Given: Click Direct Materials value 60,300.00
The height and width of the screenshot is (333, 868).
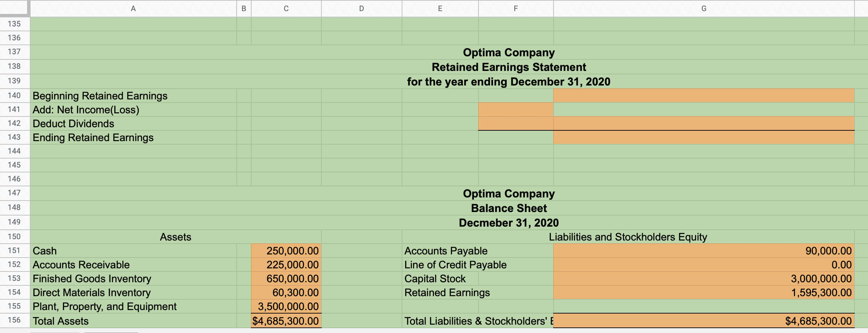Looking at the screenshot, I should point(286,292).
